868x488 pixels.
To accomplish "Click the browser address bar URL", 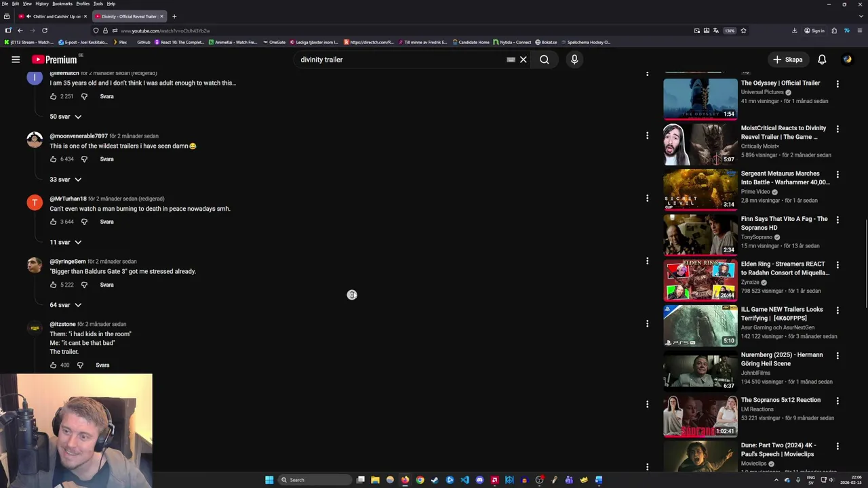I will click(165, 30).
